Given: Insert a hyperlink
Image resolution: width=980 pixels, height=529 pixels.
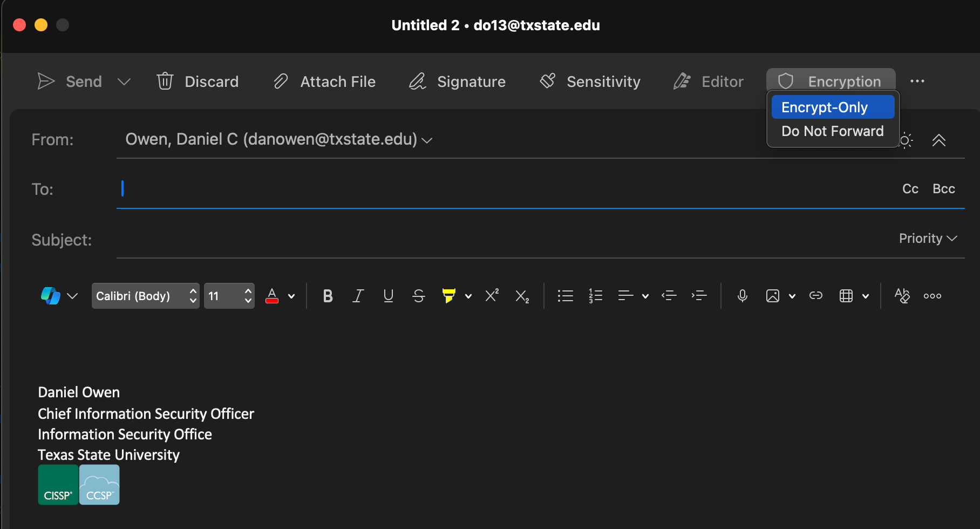Looking at the screenshot, I should (816, 295).
